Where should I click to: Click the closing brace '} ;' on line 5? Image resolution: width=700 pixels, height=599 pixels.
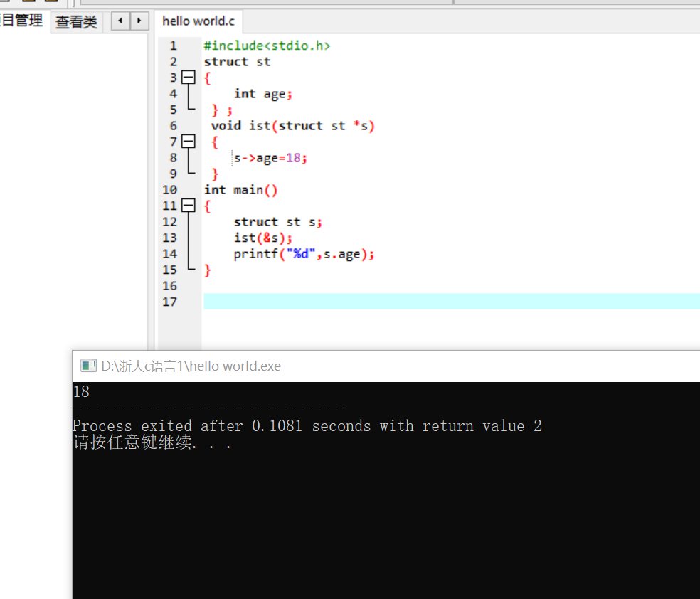tap(222, 110)
